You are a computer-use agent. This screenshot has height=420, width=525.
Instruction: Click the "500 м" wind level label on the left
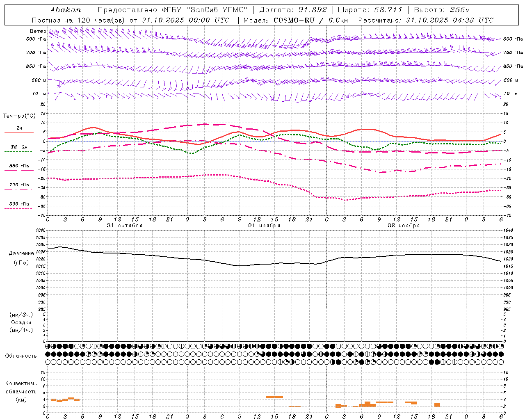point(39,80)
